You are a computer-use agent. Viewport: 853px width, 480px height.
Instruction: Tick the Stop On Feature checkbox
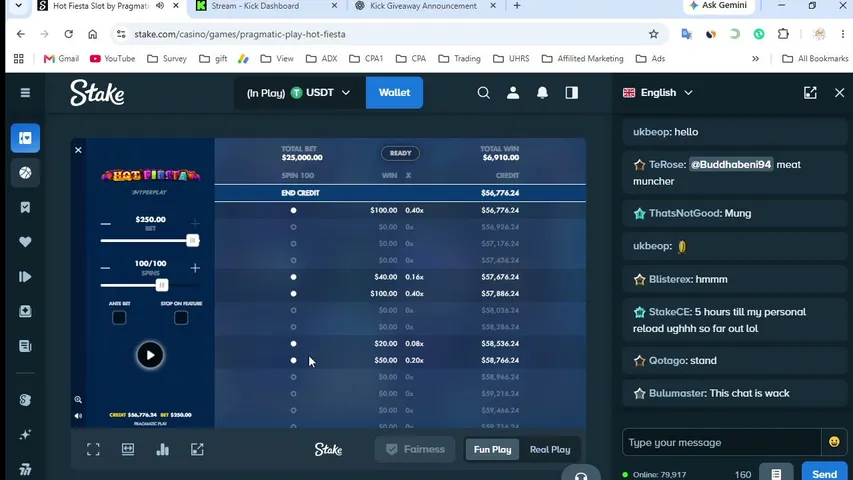pyautogui.click(x=181, y=318)
